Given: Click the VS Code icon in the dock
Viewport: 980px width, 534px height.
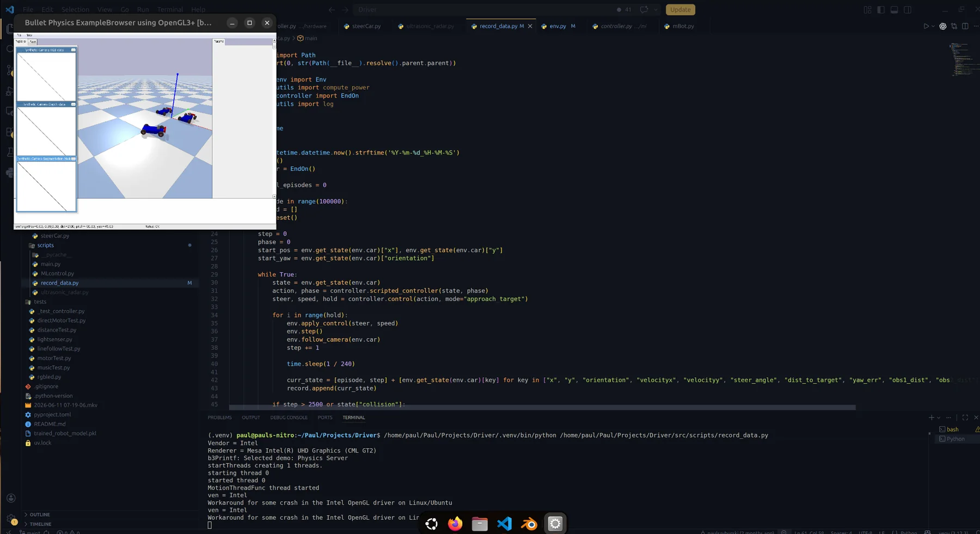Looking at the screenshot, I should (505, 524).
